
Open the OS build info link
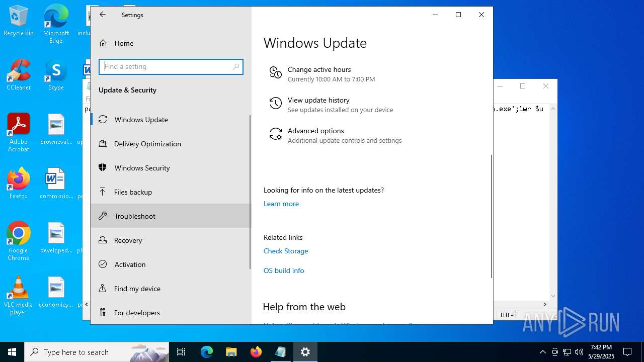[x=284, y=270]
